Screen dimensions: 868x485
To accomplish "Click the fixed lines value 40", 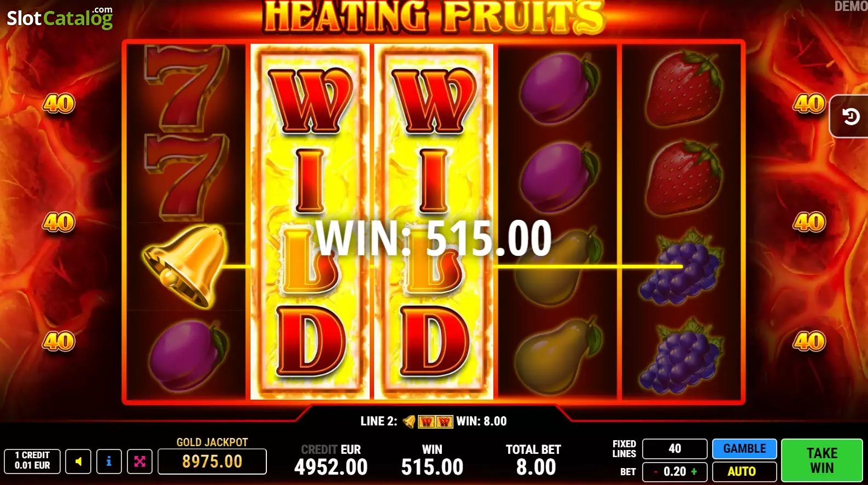I will [675, 448].
